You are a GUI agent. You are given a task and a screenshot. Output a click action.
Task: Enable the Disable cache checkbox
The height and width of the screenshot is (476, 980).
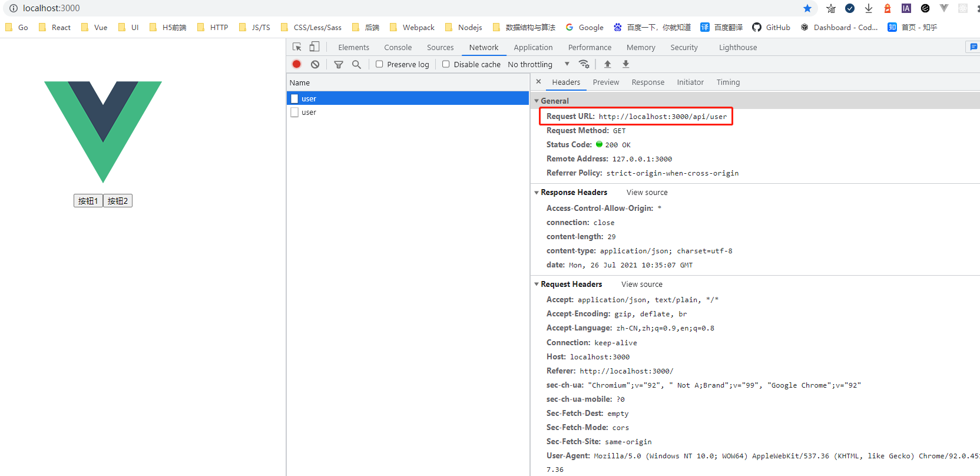[446, 64]
